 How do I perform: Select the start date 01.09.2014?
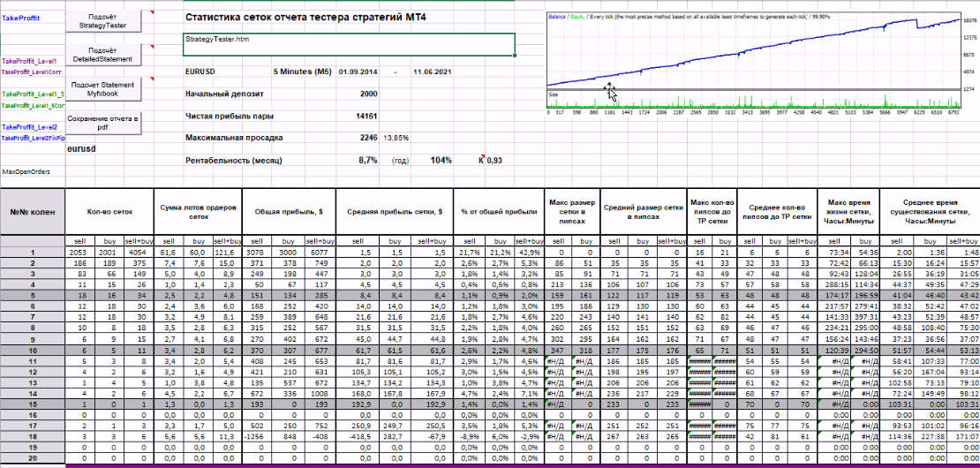tap(358, 72)
